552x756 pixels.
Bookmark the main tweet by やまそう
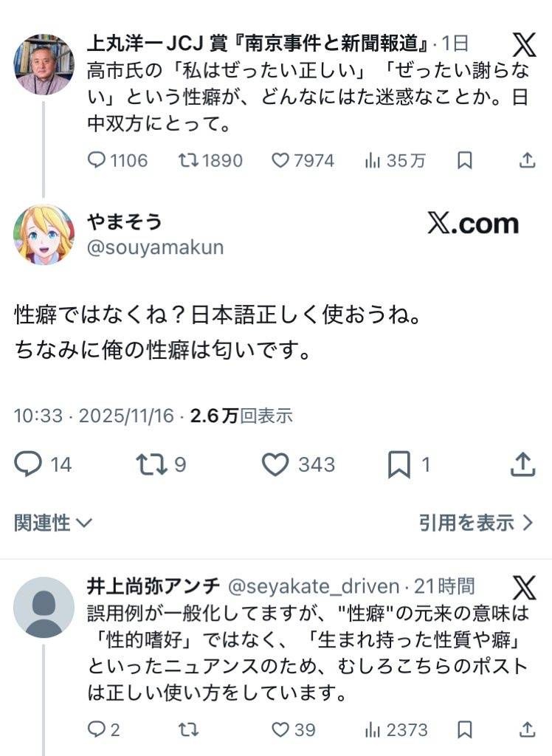pos(399,464)
